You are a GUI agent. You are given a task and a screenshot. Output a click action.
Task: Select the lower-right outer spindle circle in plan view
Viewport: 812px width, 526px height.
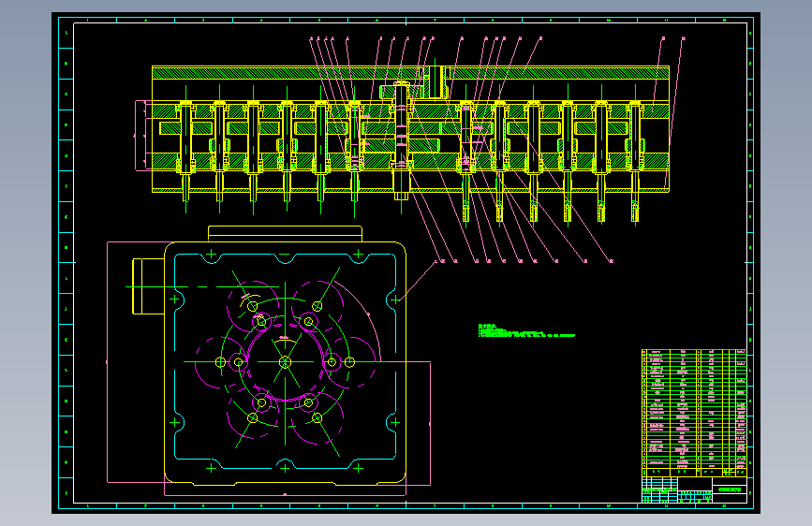317,417
